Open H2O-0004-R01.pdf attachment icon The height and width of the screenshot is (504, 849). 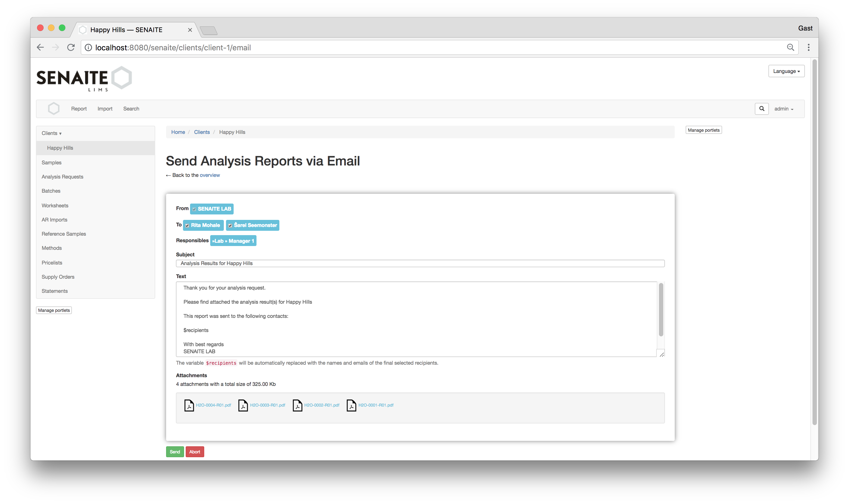pos(188,405)
